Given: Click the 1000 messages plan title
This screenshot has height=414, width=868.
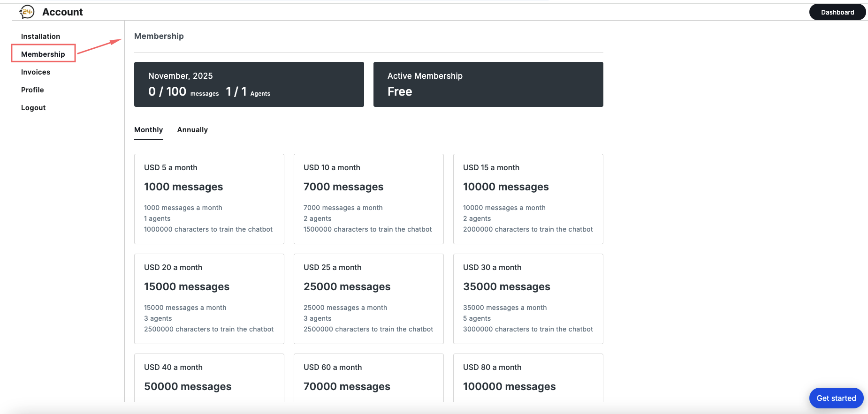Looking at the screenshot, I should click(183, 187).
